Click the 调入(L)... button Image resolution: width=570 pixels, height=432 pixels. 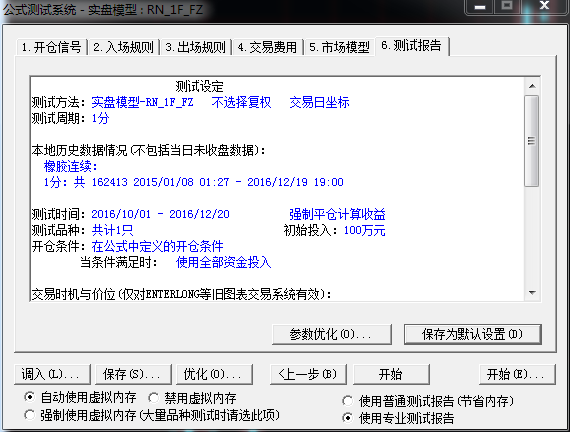tap(52, 374)
